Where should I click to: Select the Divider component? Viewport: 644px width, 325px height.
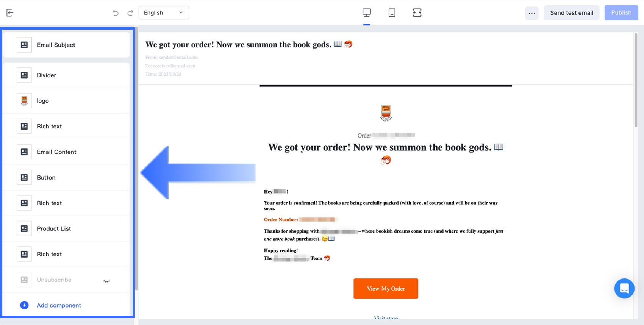[67, 75]
